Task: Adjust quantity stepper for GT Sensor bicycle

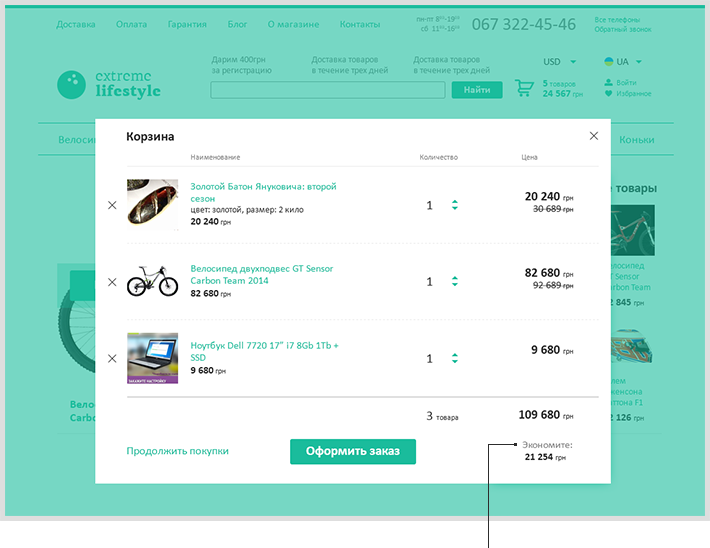Action: pos(455,282)
